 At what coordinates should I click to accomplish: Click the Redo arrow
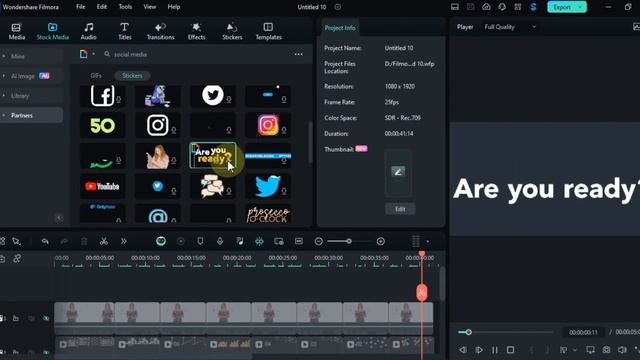point(64,242)
